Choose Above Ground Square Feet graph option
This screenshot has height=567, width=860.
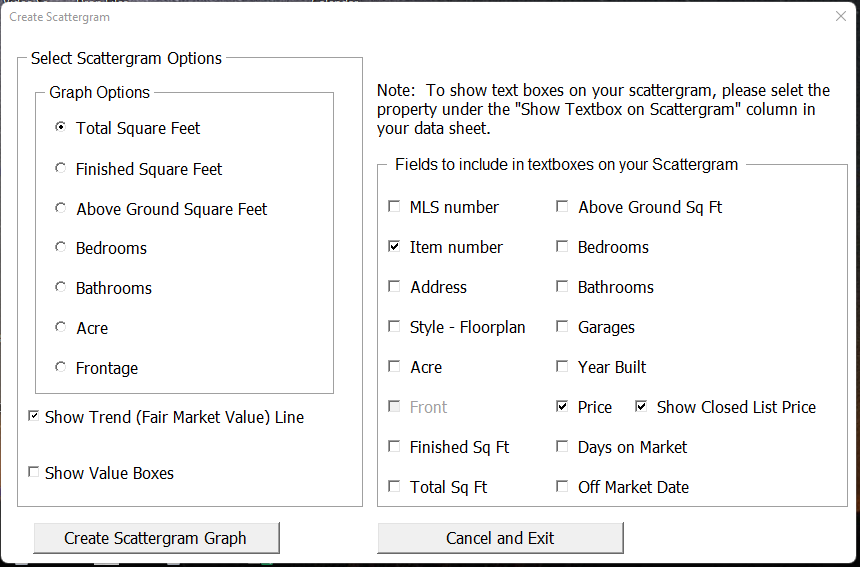coord(61,209)
